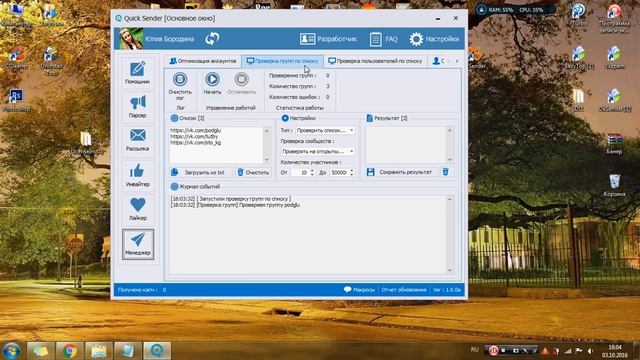This screenshot has height=360, width=640.
Task: Open the partially hidden tab with person icon
Action: coord(438,61)
